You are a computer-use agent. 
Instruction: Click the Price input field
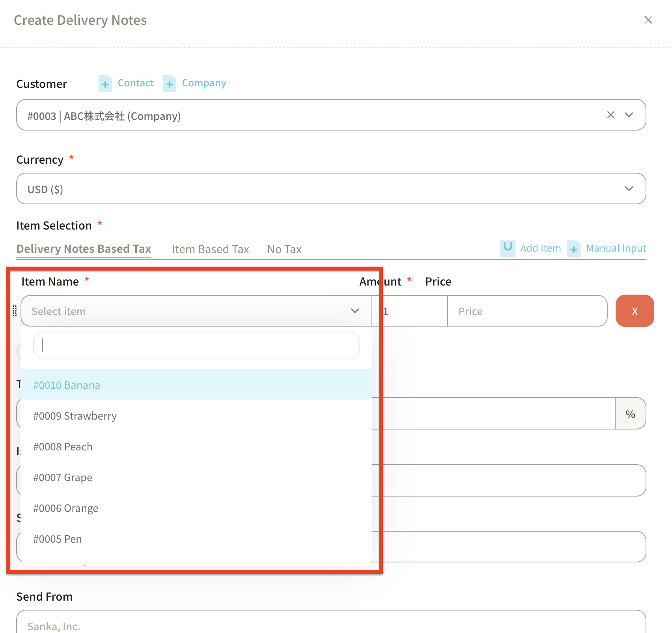pos(526,311)
